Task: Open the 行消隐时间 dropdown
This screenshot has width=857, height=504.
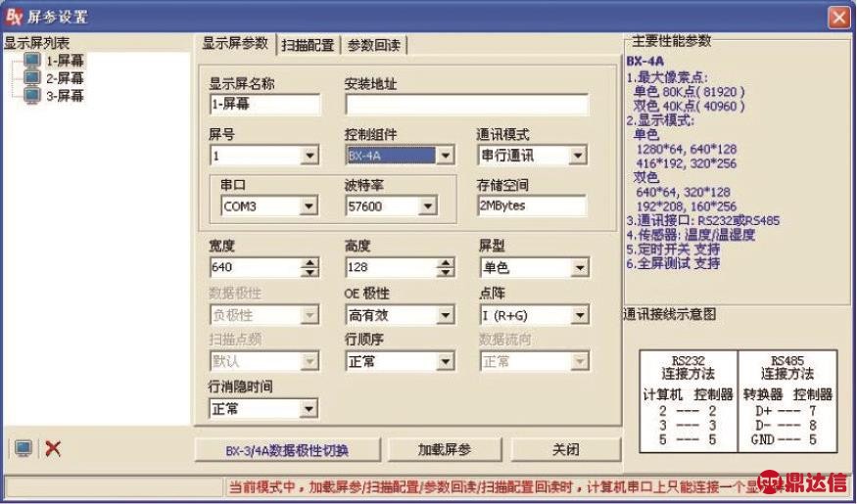Action: coord(309,408)
